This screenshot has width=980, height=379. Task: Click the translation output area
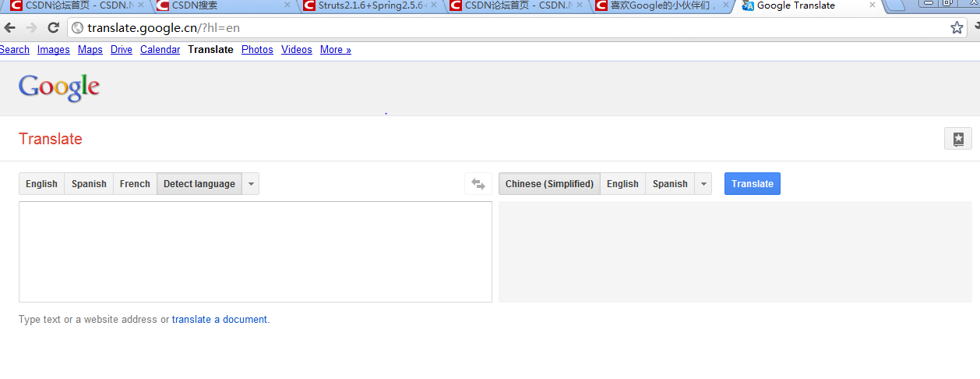(735, 252)
